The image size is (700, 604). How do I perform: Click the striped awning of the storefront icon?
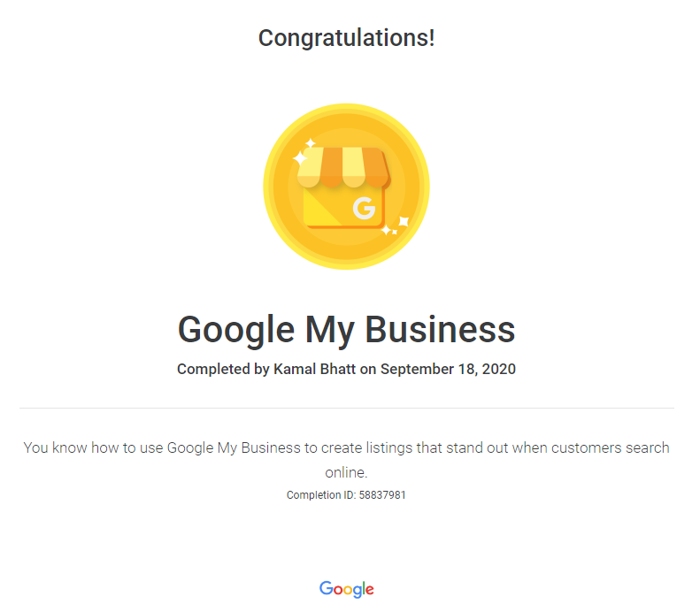(343, 167)
